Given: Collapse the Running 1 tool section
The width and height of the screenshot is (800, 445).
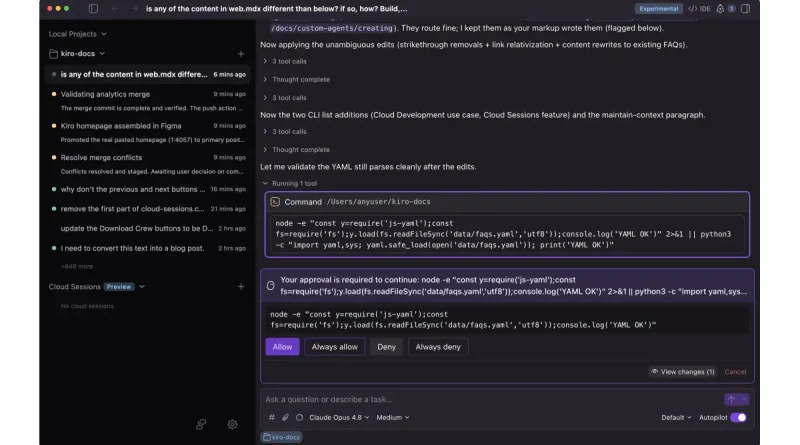Looking at the screenshot, I should click(289, 183).
